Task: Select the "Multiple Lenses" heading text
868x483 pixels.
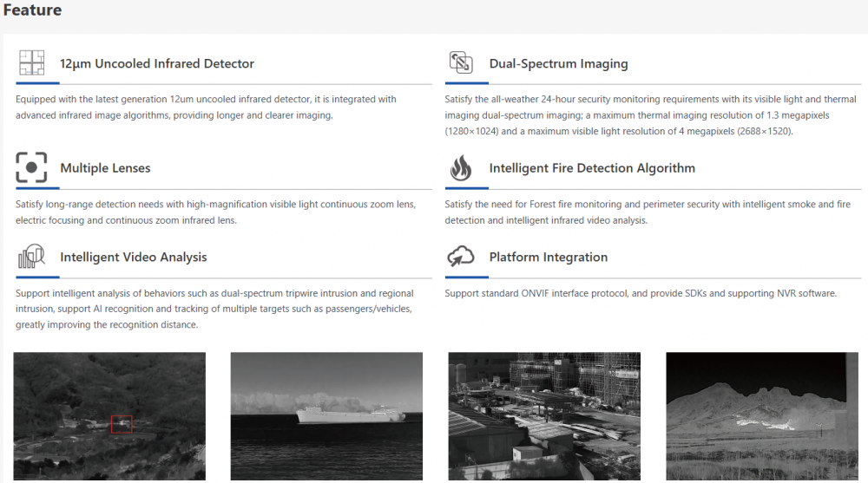Action: [105, 168]
